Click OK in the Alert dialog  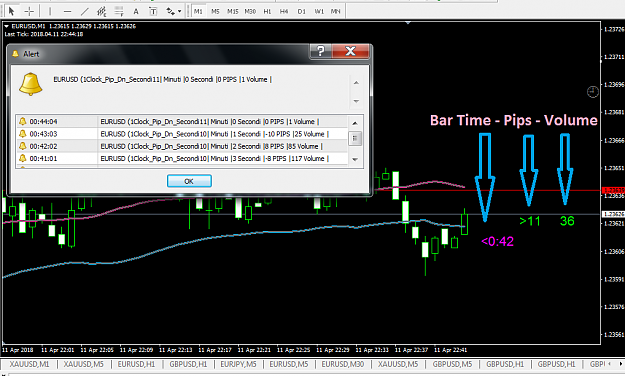tap(189, 181)
